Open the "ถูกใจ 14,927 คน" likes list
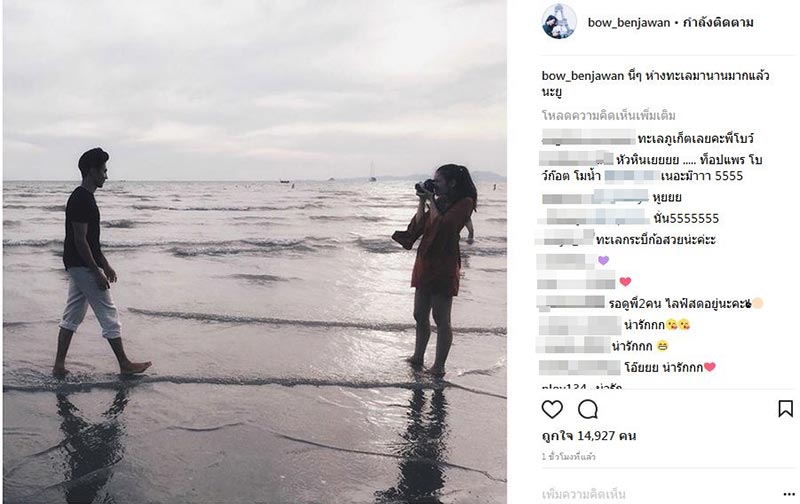The image size is (800, 504). (589, 436)
